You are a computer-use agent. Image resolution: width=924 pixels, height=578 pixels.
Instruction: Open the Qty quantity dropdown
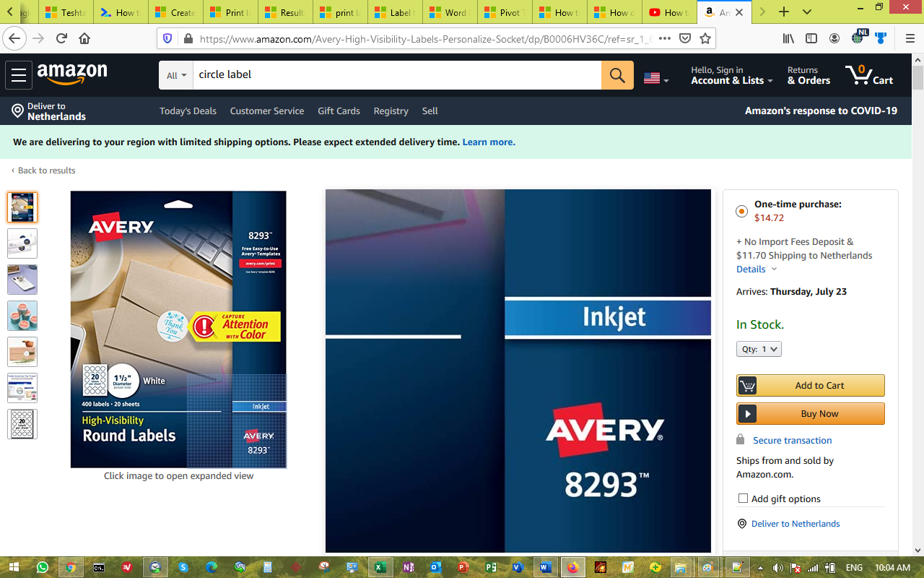[x=759, y=349]
